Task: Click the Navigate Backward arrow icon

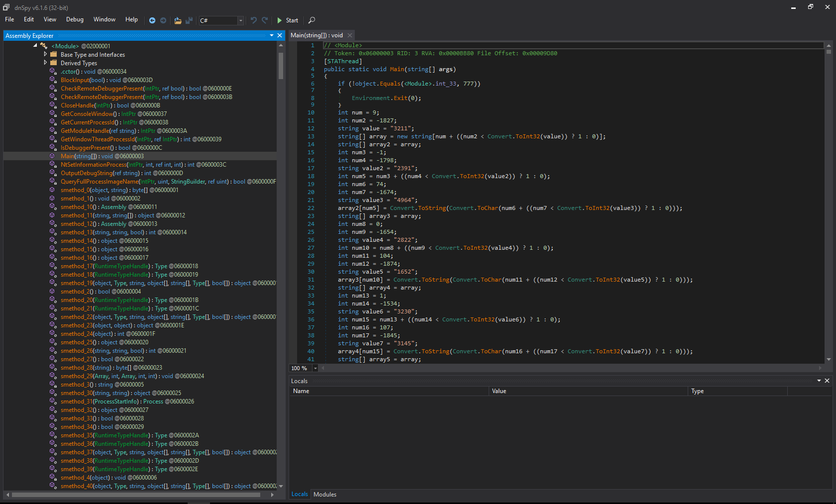Action: coord(152,20)
